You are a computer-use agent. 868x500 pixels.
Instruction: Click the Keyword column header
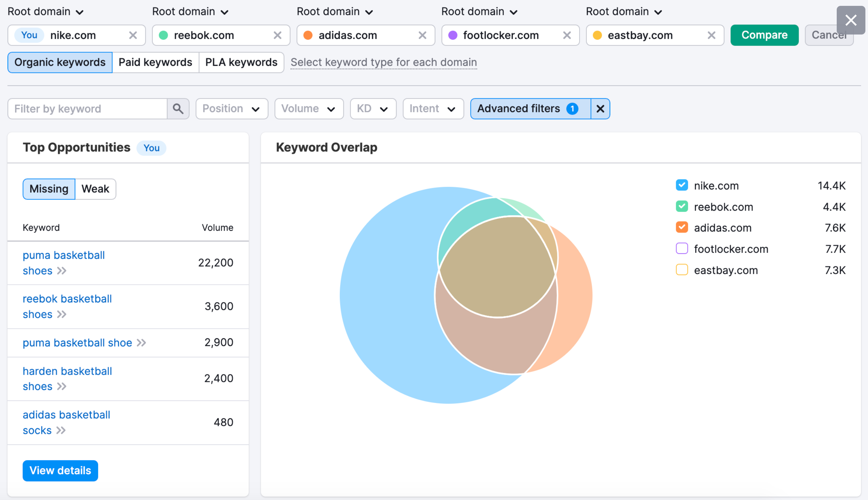[41, 227]
